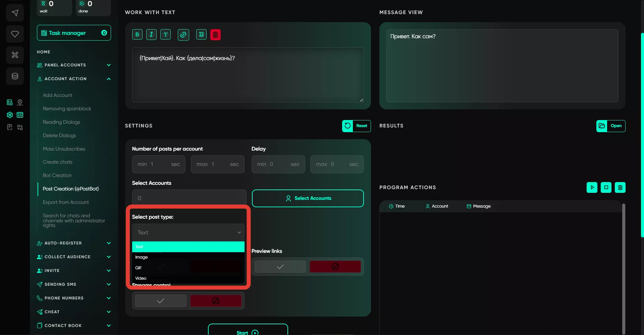644x335 pixels.
Task: Expand CHEAT section
Action: [74, 312]
